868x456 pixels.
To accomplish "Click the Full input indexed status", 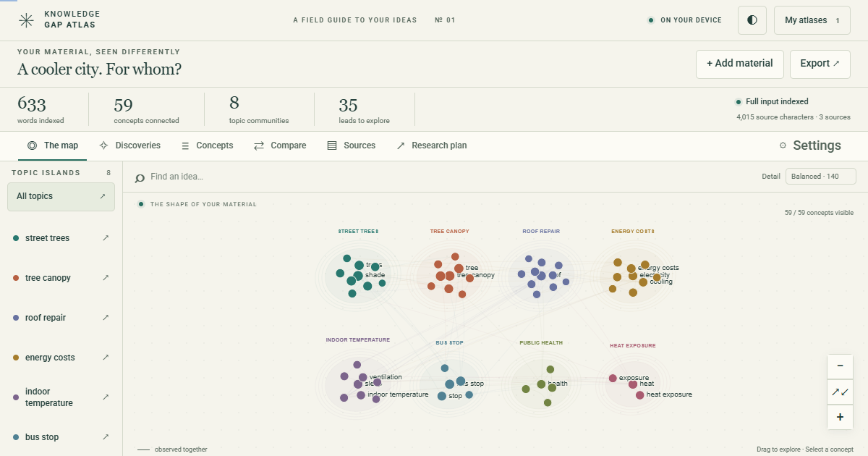I will (772, 102).
